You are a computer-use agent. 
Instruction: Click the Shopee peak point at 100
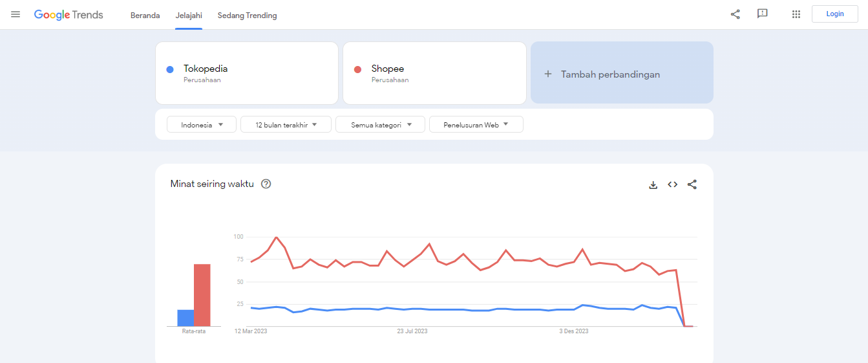coord(277,237)
